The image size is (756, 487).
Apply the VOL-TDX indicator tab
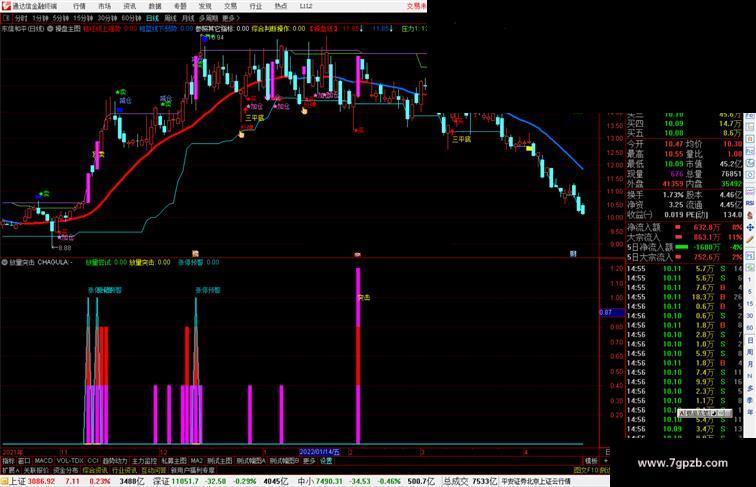(70, 461)
